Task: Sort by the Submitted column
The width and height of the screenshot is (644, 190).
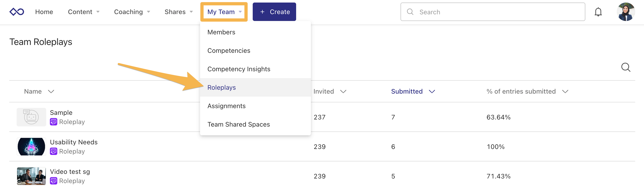Action: [x=413, y=91]
